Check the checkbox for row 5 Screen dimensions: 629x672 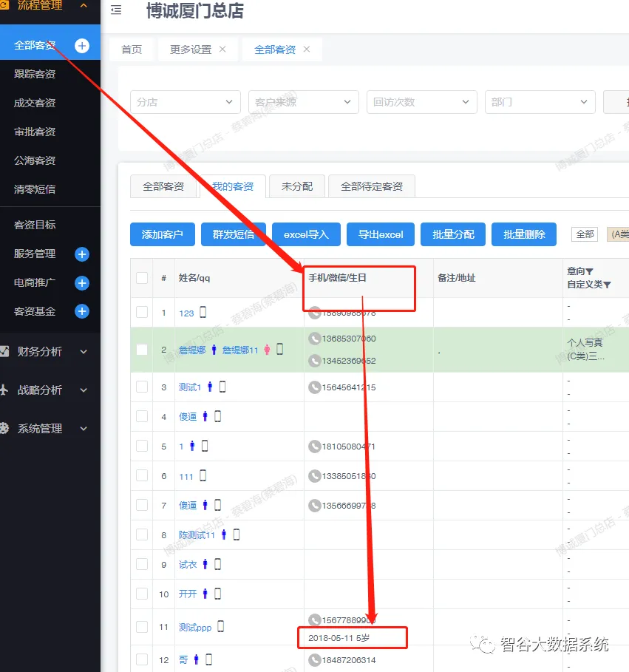(x=142, y=446)
